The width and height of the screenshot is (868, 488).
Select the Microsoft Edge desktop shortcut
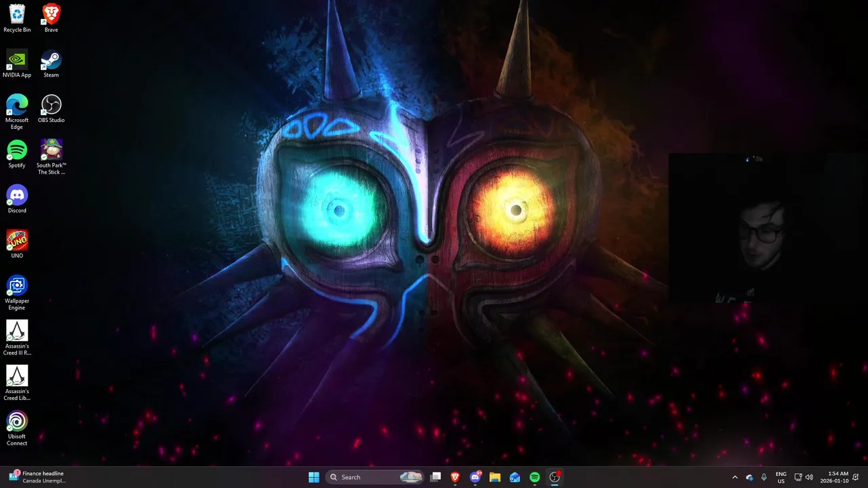coord(17,112)
